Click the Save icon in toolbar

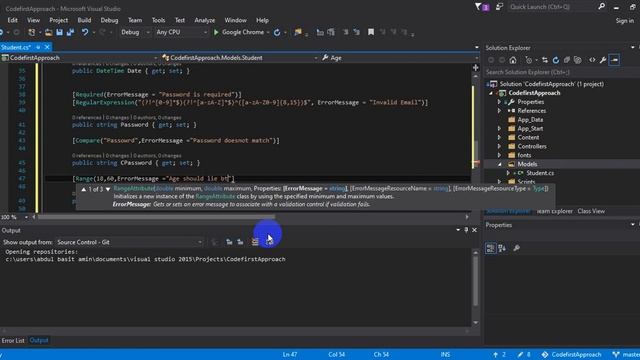pos(60,32)
